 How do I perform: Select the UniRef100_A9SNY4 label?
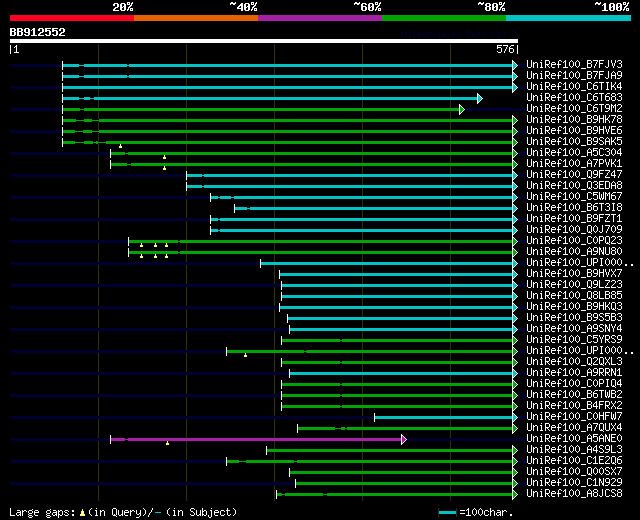coord(574,329)
